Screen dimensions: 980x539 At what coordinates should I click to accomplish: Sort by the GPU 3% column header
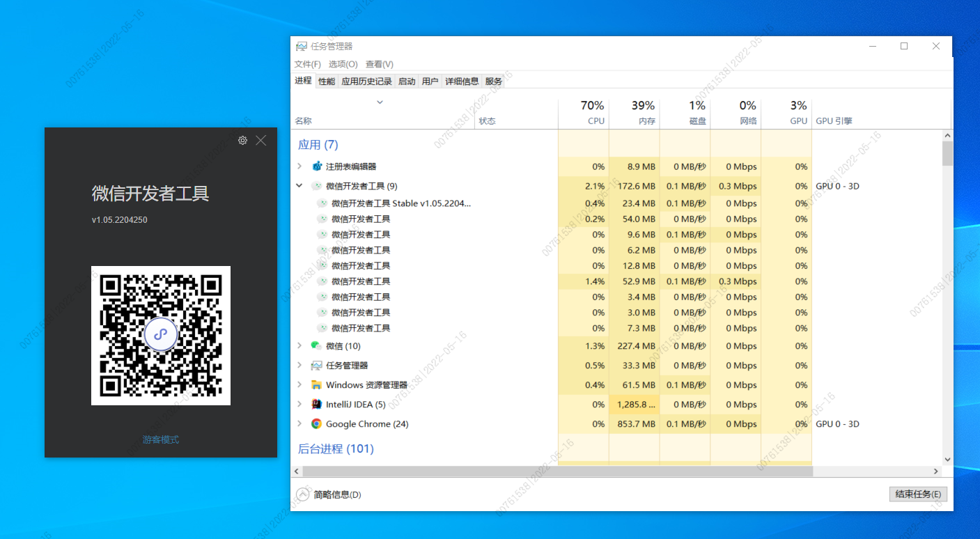787,114
